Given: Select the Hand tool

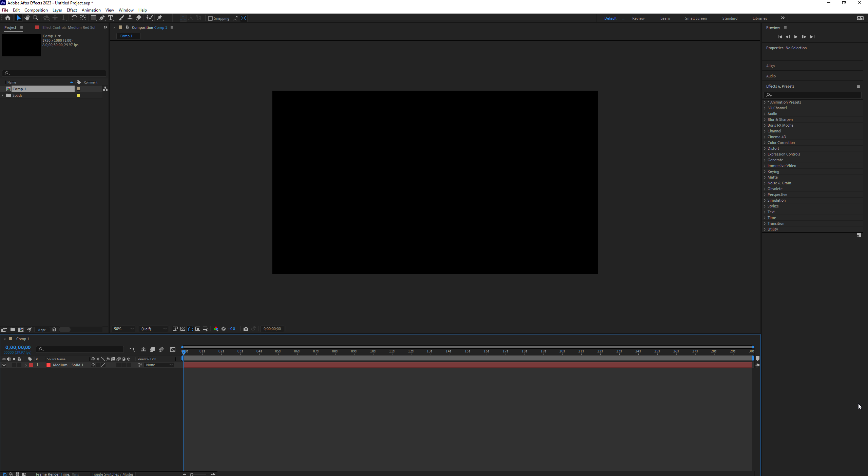Looking at the screenshot, I should [x=27, y=18].
